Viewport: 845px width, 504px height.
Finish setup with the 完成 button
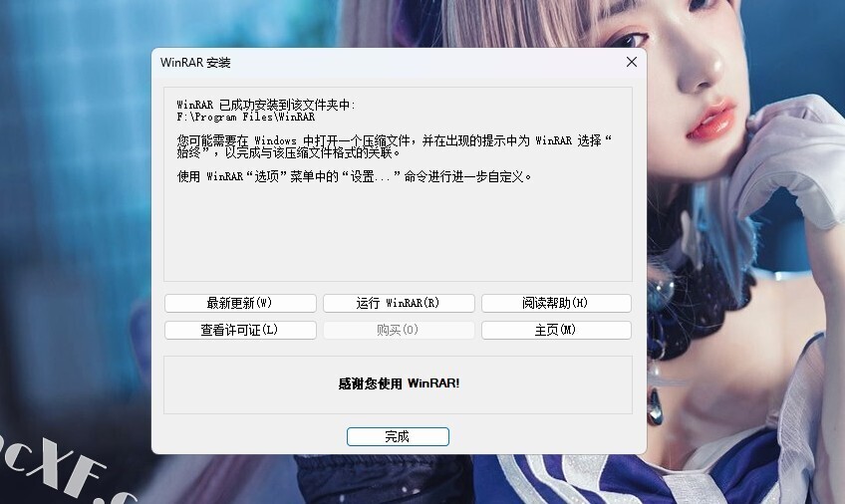point(398,436)
